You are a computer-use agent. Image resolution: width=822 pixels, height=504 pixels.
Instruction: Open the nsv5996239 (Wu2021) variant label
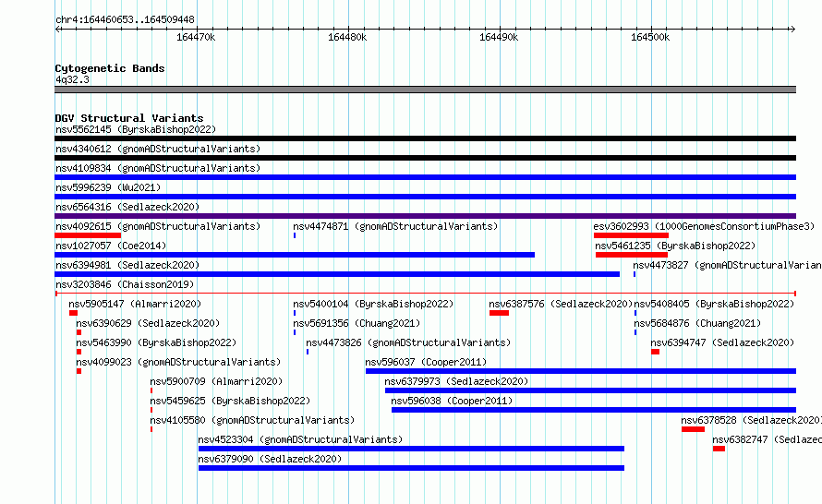(108, 187)
